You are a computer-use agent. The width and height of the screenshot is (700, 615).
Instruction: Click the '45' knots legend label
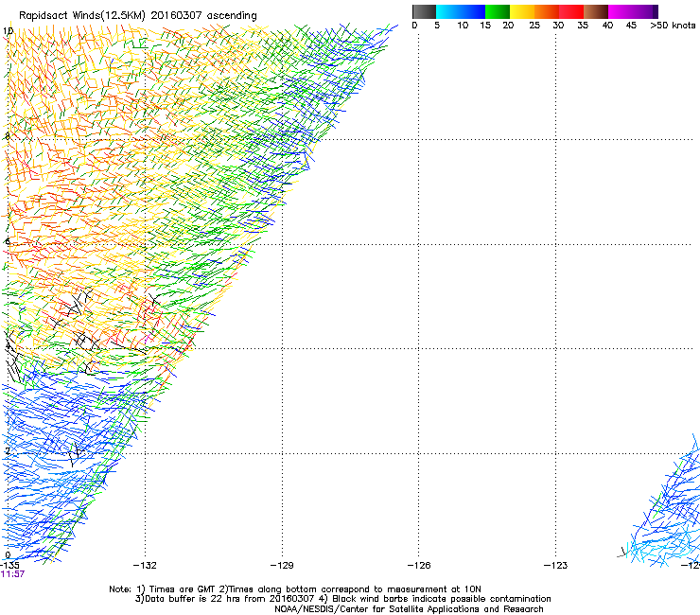(631, 26)
